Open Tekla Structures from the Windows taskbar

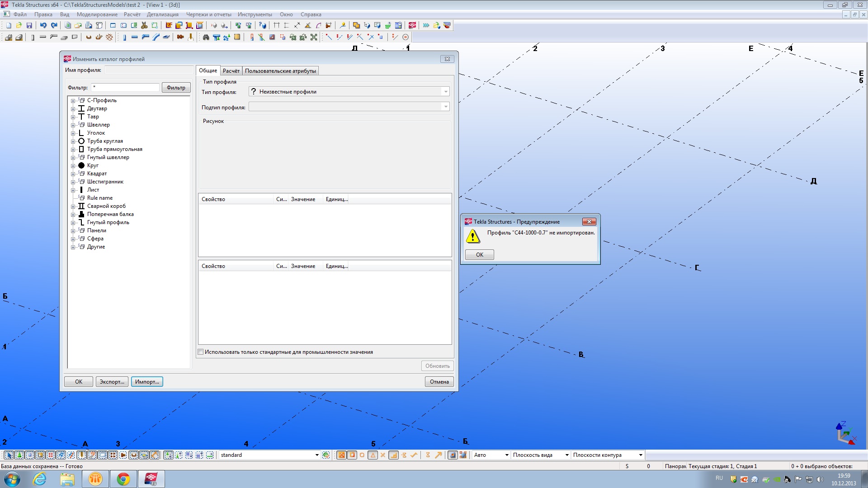pyautogui.click(x=151, y=479)
